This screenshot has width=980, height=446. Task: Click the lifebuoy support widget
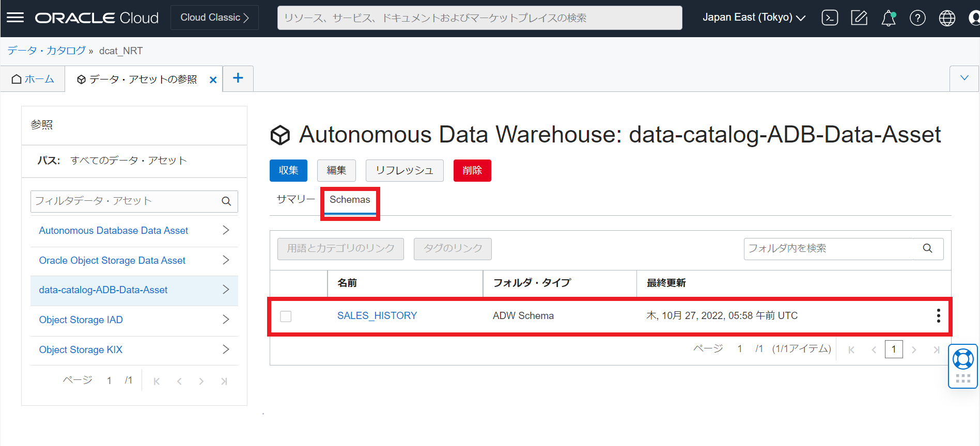(963, 359)
